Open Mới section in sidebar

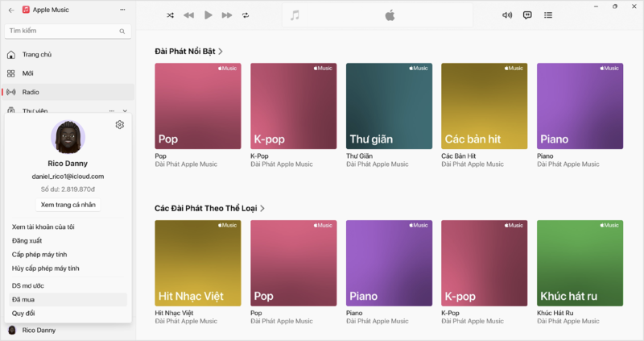point(68,73)
